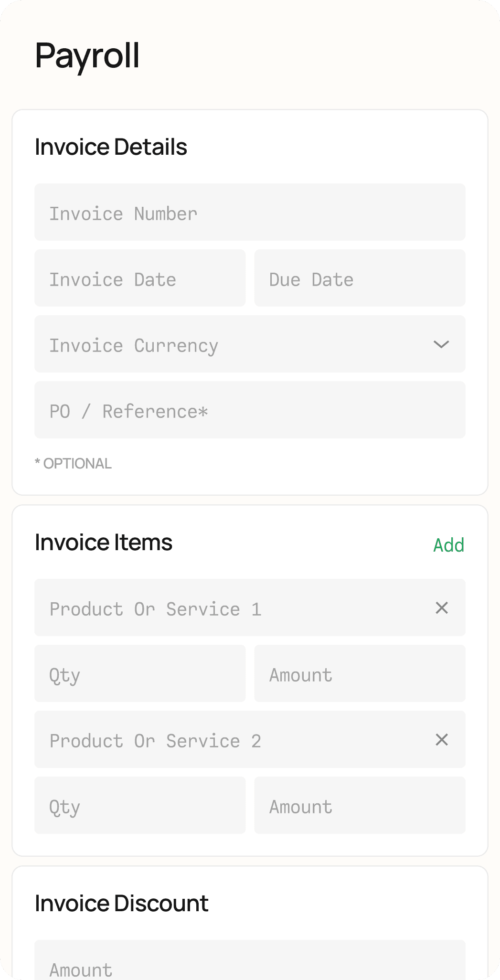
Task: Click the Invoice Items heading
Action: (104, 543)
